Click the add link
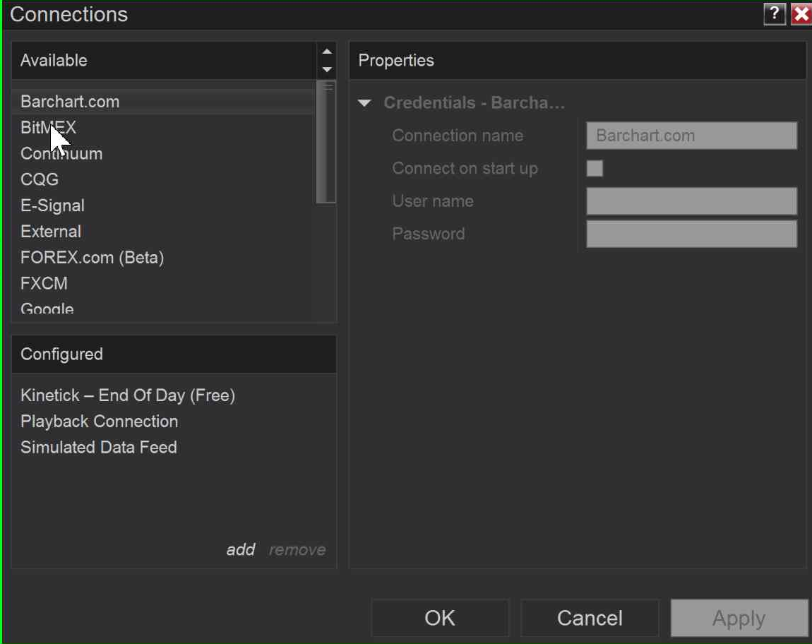Screen dimensions: 812x644 pyautogui.click(x=241, y=549)
